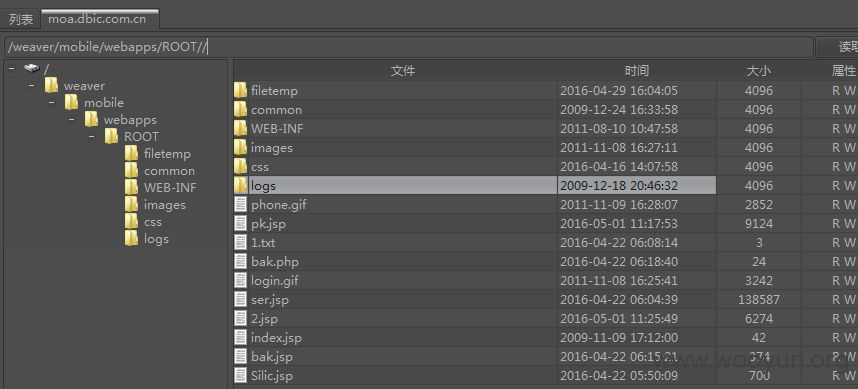This screenshot has height=389, width=858.
Task: Click the images folder icon in tree
Action: [x=131, y=205]
